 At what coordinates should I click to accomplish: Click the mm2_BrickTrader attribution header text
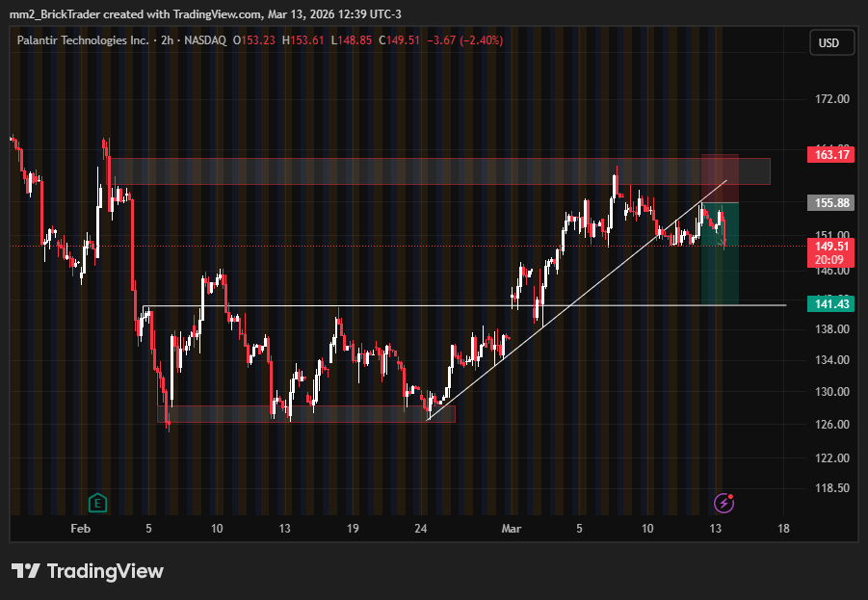(205, 14)
